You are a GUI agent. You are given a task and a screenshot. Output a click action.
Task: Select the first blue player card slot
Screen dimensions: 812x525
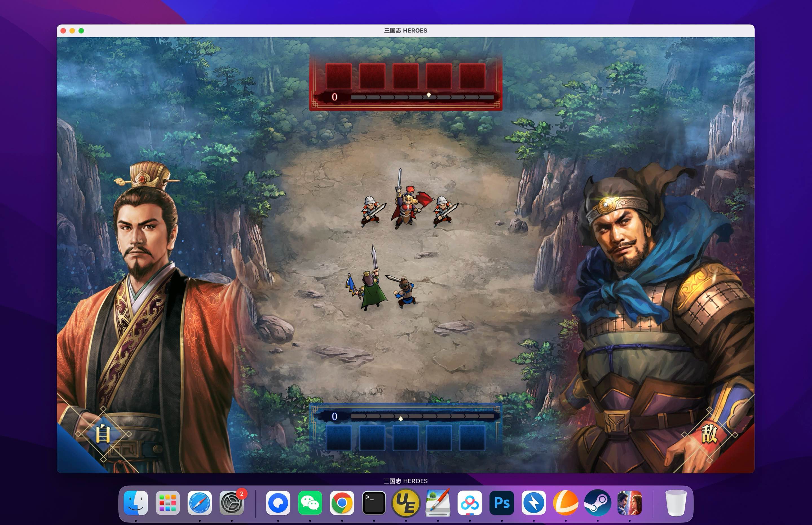pos(339,438)
